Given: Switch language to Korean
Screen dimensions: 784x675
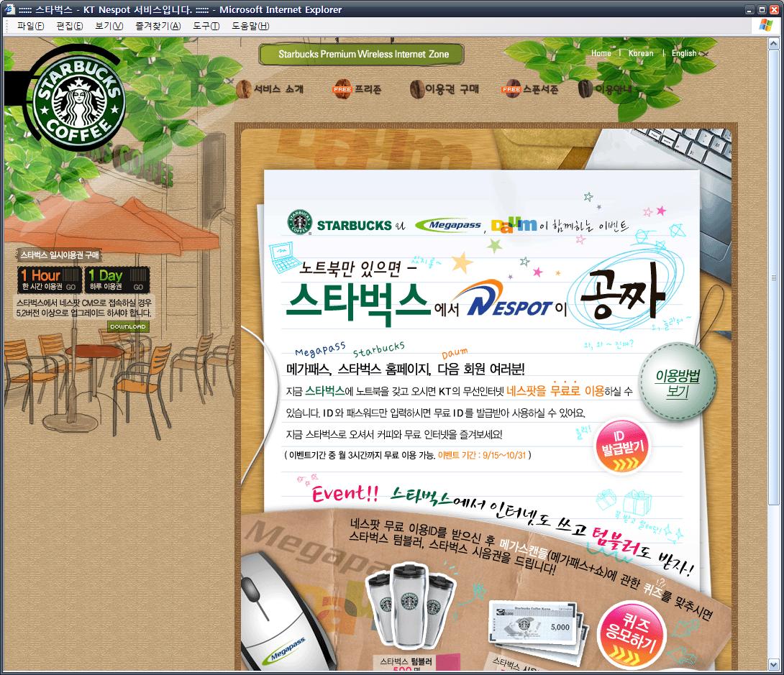Looking at the screenshot, I should 641,53.
